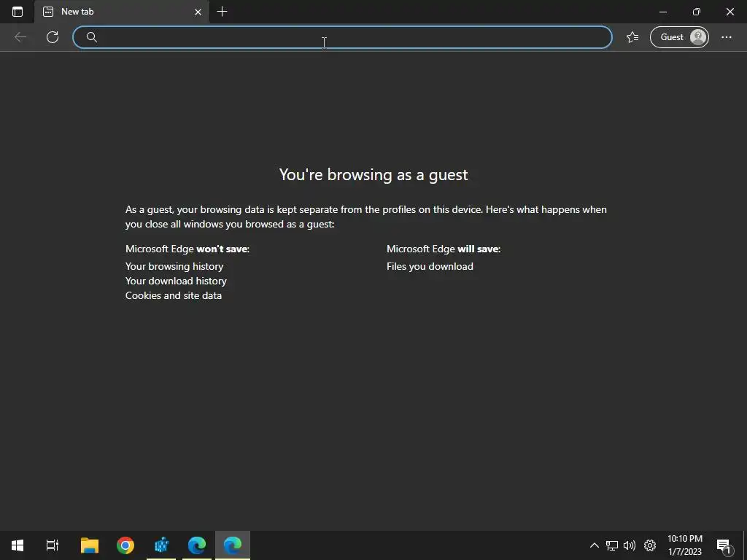The image size is (747, 560).
Task: Open the blue app beside Chrome on taskbar
Action: click(161, 545)
